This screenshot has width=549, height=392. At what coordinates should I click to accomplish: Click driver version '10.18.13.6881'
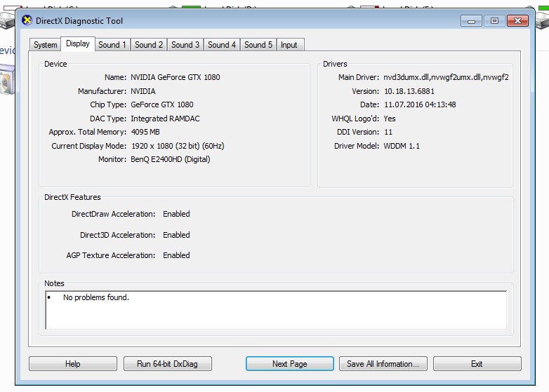coord(409,91)
